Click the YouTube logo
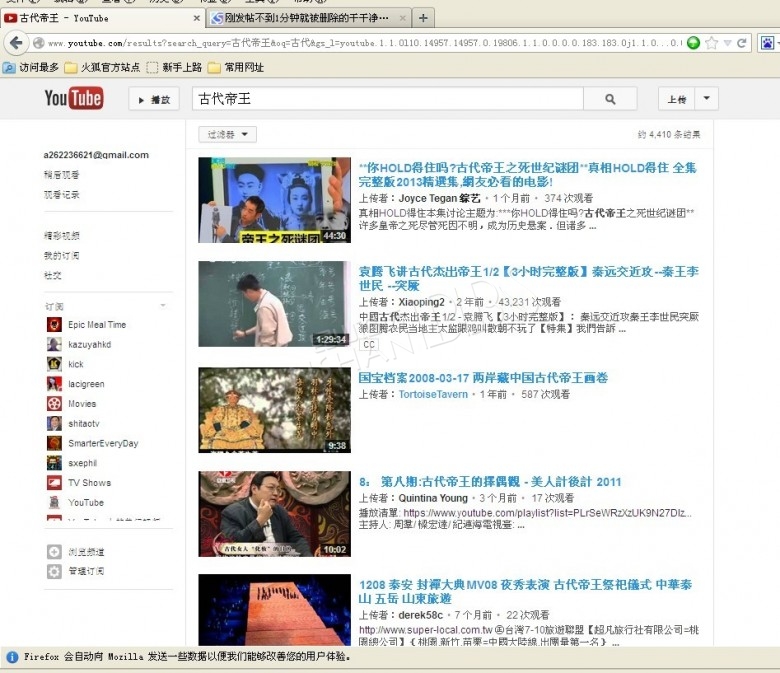Image resolution: width=780 pixels, height=673 pixels. [74, 98]
